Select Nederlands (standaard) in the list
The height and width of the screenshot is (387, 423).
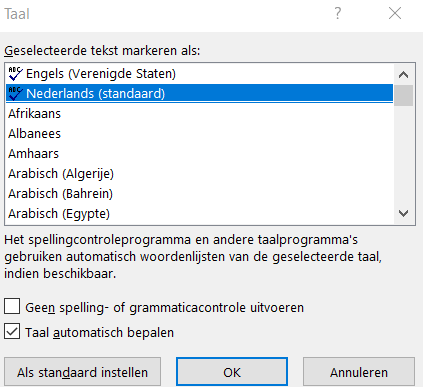tap(199, 94)
